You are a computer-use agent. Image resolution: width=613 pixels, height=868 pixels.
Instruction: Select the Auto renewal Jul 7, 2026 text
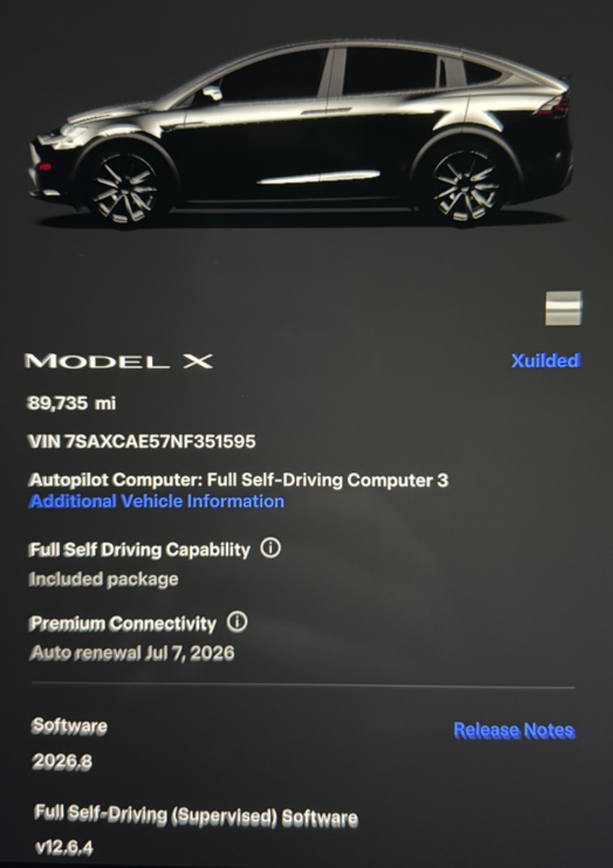click(132, 653)
